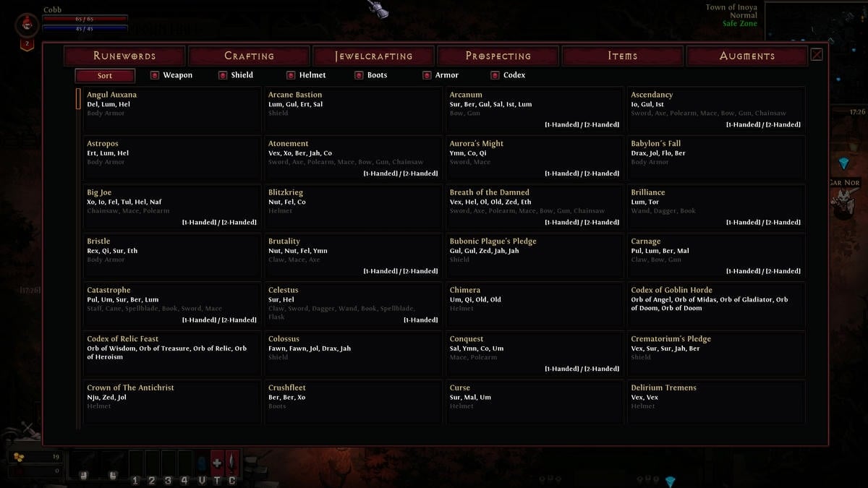The width and height of the screenshot is (868, 488).
Task: Close the Runewords panel with the X icon
Action: (x=817, y=55)
